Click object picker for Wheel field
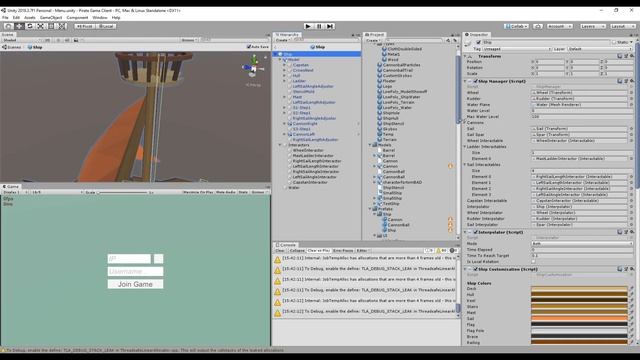640x360 pixels. 631,93
